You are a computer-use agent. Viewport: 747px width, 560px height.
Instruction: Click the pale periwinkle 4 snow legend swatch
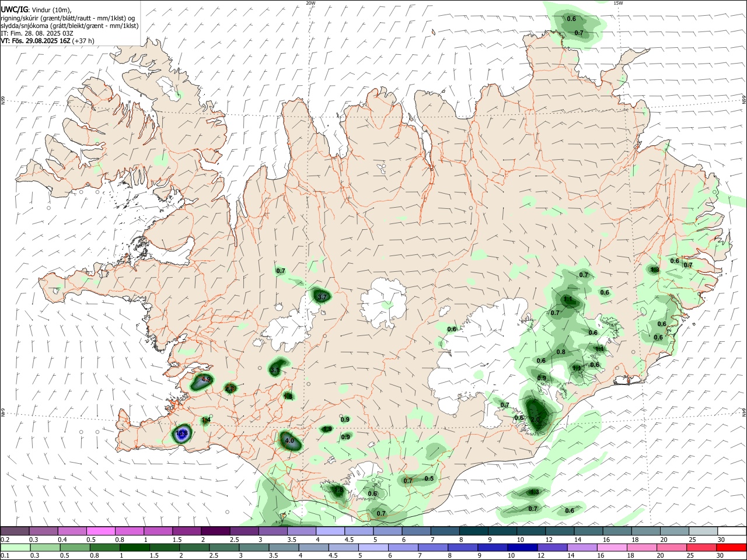[x=330, y=531]
